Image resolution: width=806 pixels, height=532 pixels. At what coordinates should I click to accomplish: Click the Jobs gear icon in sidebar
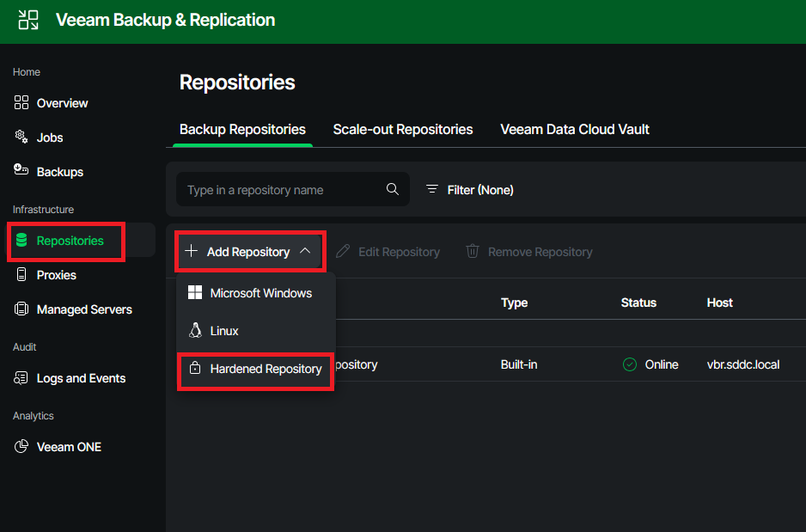(21, 138)
